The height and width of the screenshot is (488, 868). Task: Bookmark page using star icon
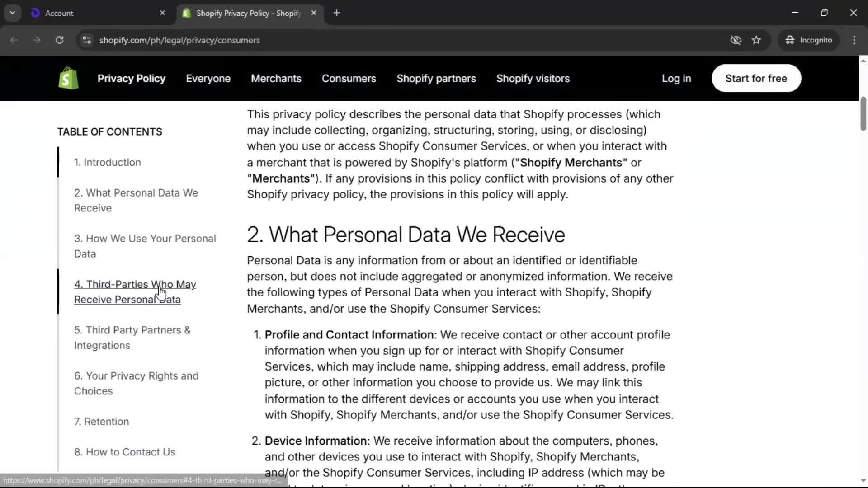pyautogui.click(x=756, y=40)
